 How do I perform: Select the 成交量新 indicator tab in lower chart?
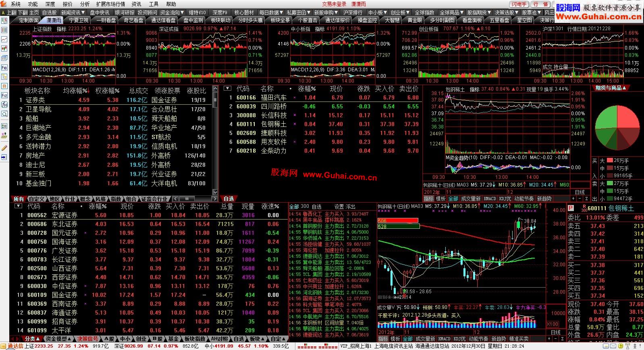pyautogui.click(x=425, y=339)
